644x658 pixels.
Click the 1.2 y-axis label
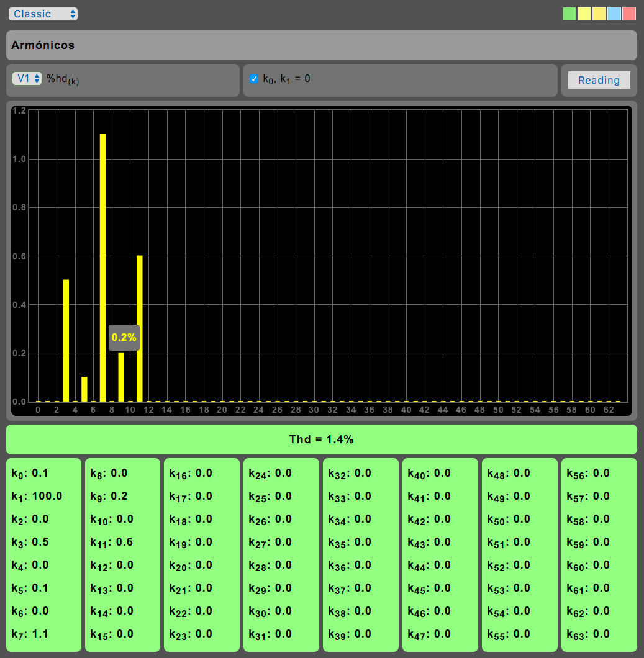(x=19, y=110)
